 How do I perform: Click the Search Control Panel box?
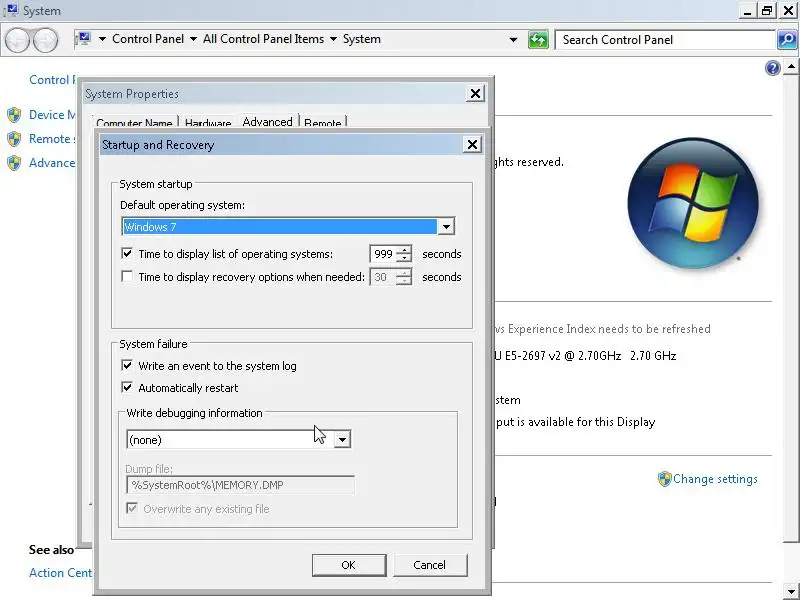coord(665,40)
